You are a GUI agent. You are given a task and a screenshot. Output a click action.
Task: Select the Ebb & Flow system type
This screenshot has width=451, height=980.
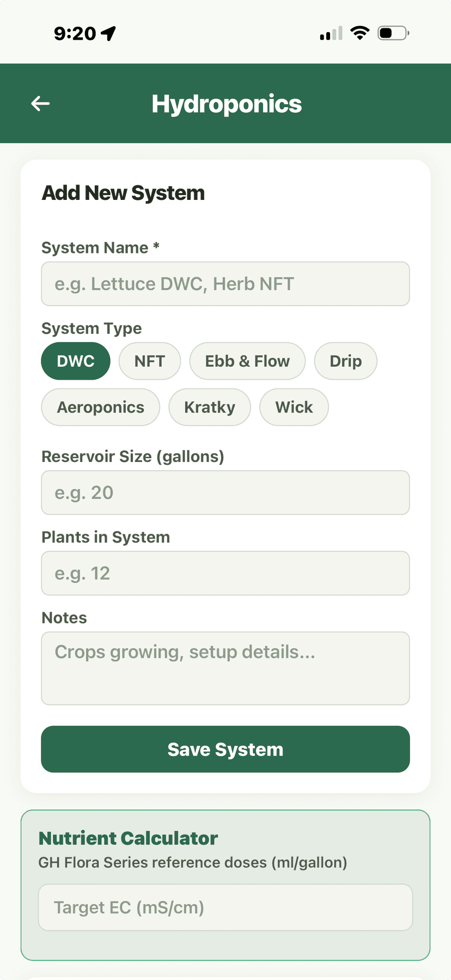[247, 361]
